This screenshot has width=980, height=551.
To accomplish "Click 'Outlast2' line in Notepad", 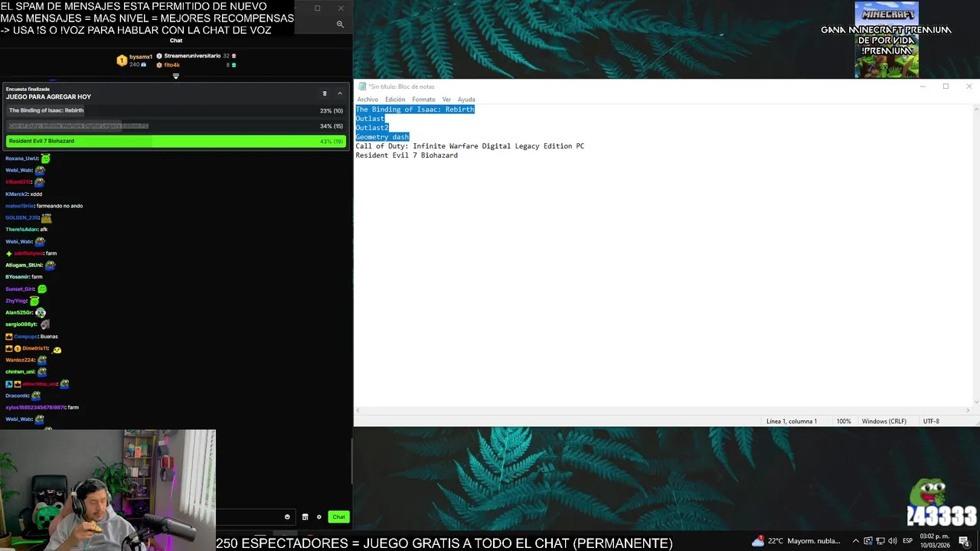I will tap(372, 128).
